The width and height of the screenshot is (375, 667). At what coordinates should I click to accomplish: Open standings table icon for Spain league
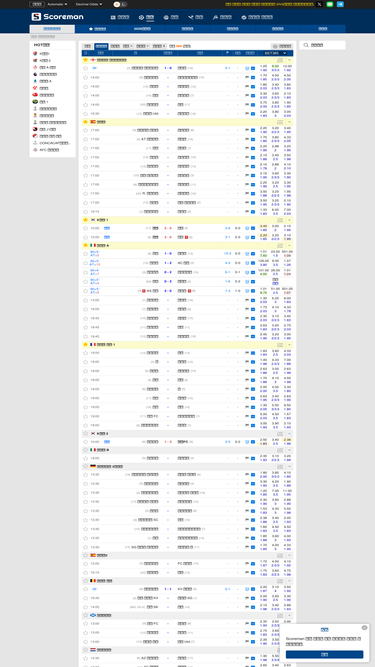coord(280,122)
